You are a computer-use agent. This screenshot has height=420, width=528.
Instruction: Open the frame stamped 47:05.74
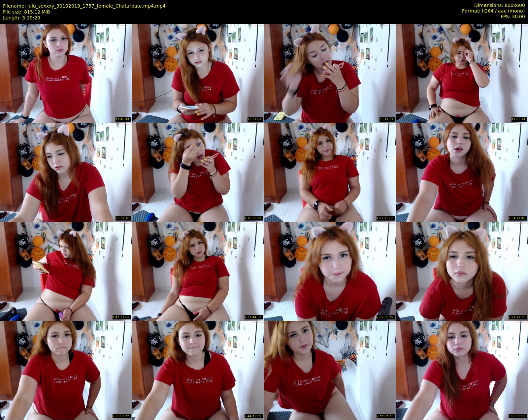pyautogui.click(x=462, y=74)
